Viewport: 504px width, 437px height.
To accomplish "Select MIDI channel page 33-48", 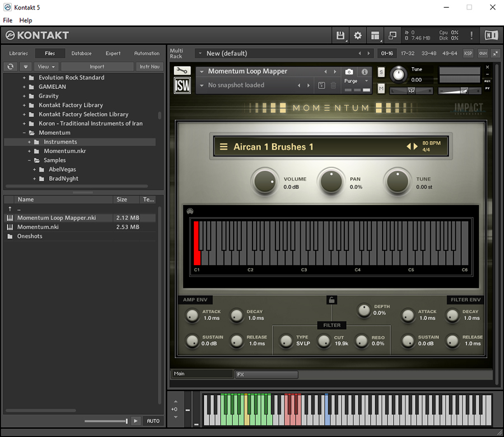I will coord(429,53).
